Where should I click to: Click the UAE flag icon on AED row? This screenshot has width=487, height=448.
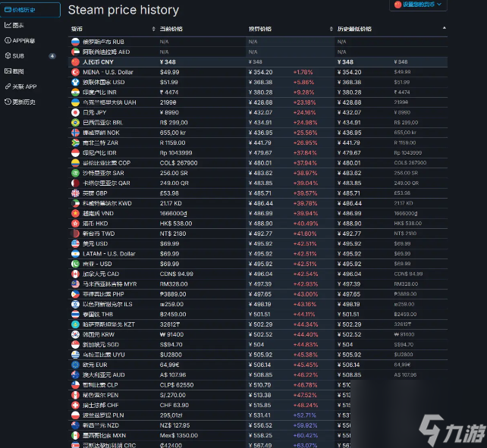pos(75,52)
